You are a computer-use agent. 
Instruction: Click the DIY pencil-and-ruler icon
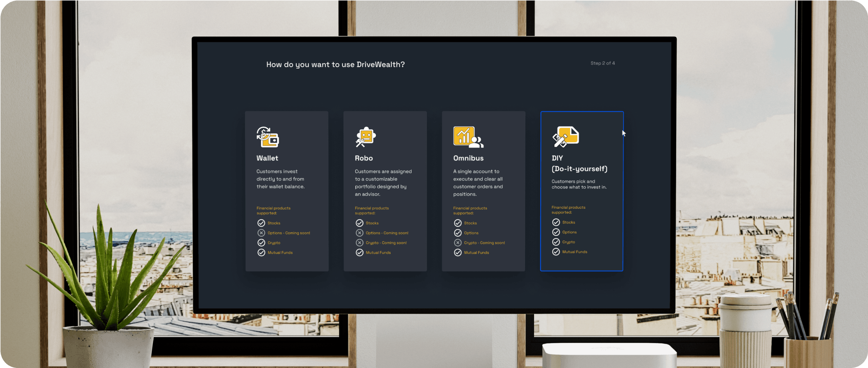coord(565,137)
